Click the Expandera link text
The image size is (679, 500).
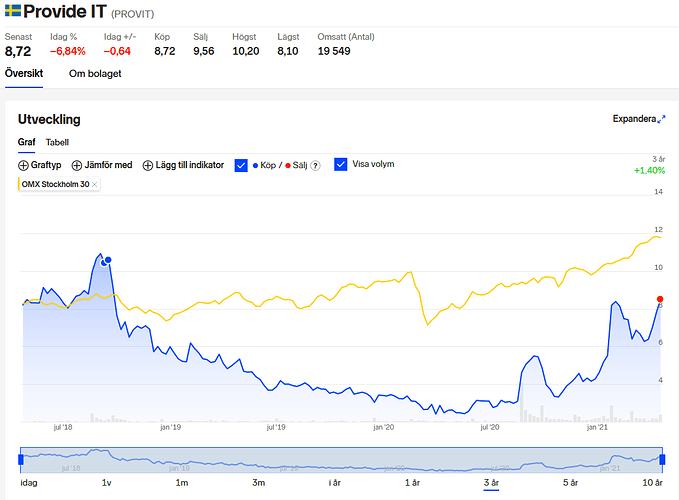tap(634, 119)
